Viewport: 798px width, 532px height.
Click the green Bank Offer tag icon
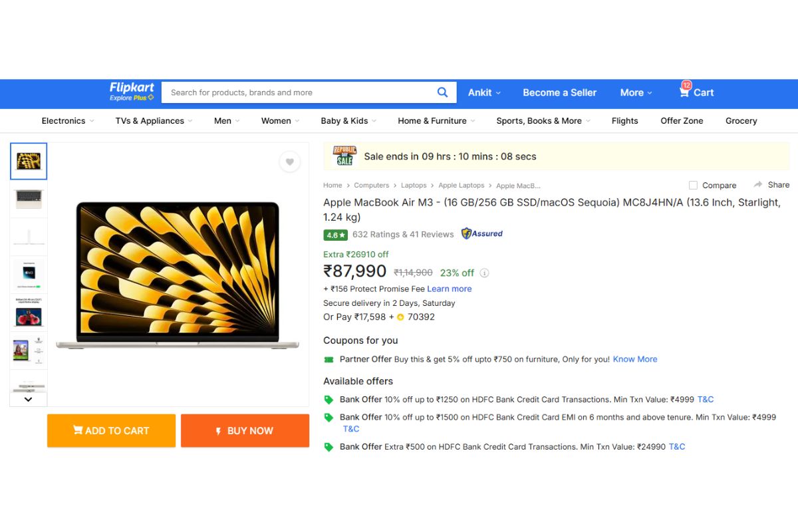click(x=329, y=399)
